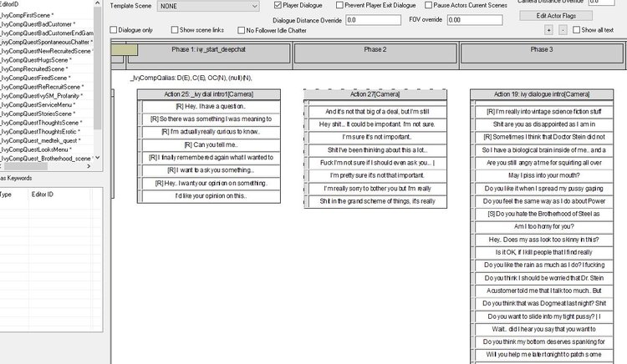
Task: Select 'Will you help me later tonight' line
Action: (544, 355)
